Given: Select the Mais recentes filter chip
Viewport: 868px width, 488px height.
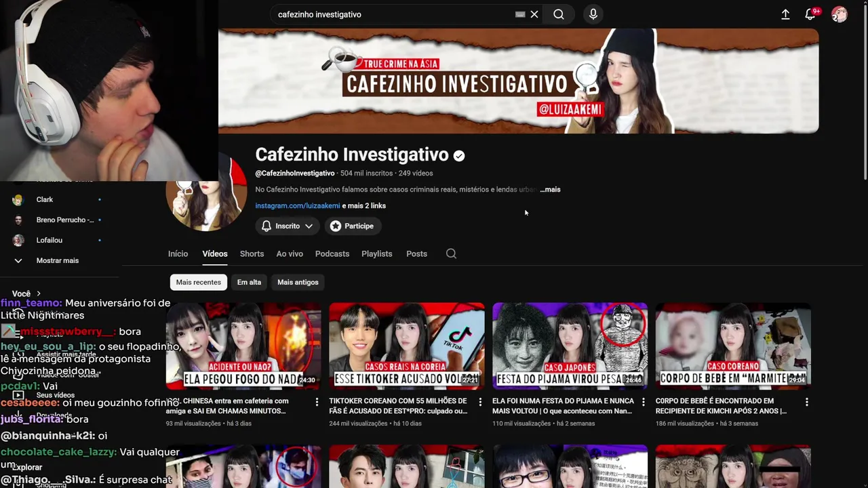Looking at the screenshot, I should 199,282.
